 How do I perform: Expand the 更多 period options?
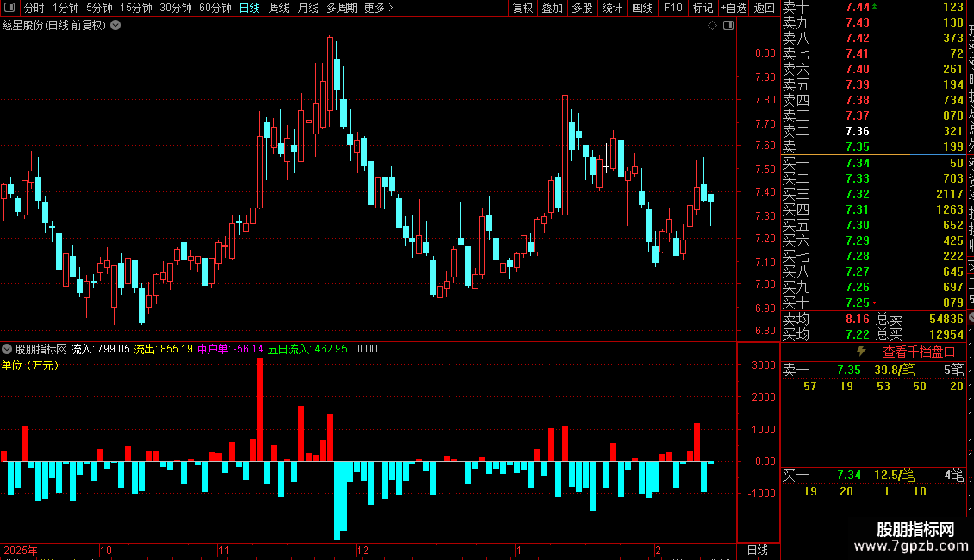(x=379, y=8)
